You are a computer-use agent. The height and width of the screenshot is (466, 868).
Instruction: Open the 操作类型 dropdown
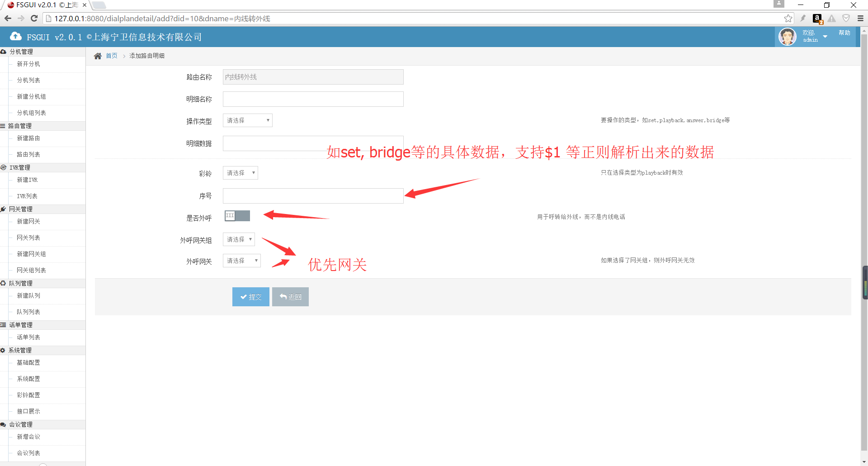247,120
